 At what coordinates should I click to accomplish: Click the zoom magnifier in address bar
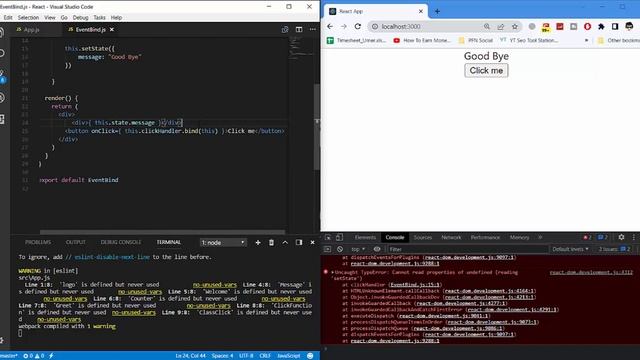click(487, 27)
